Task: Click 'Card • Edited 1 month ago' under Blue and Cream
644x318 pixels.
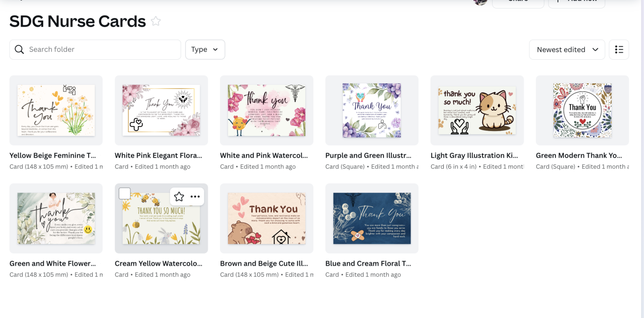Action: (x=363, y=275)
